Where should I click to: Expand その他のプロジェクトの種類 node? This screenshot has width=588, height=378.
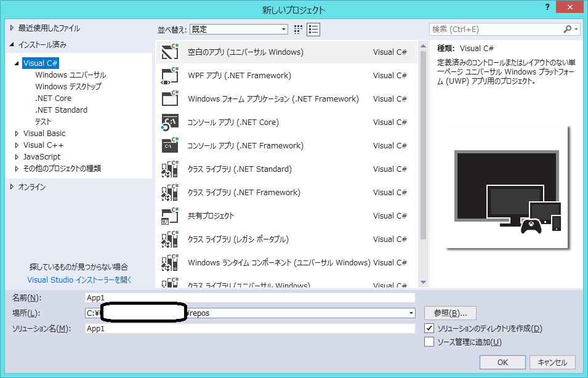pos(17,169)
